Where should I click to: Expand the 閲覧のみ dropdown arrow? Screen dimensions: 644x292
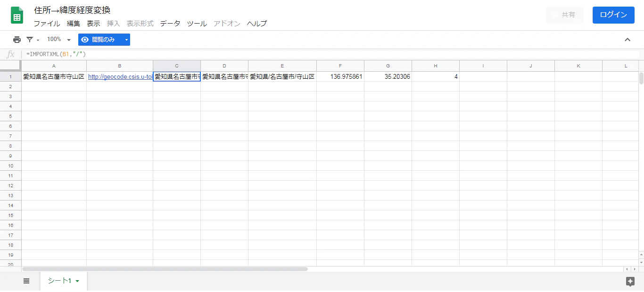(126, 40)
